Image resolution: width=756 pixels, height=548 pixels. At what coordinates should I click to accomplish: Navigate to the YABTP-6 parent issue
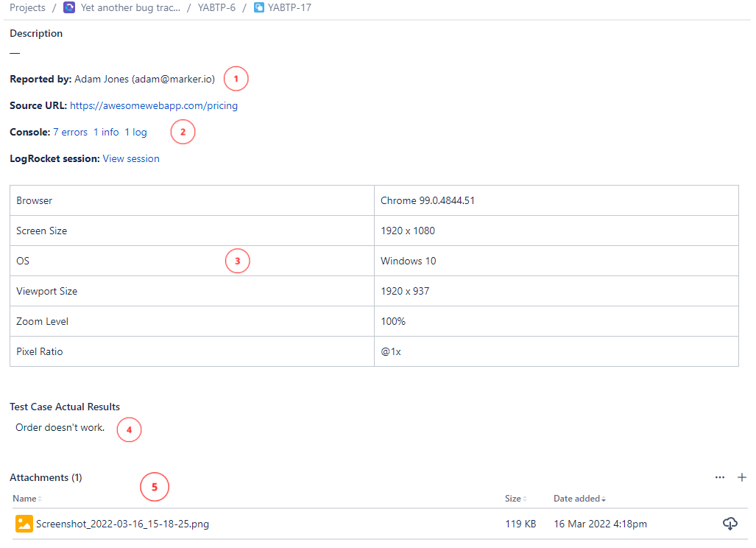tap(216, 7)
